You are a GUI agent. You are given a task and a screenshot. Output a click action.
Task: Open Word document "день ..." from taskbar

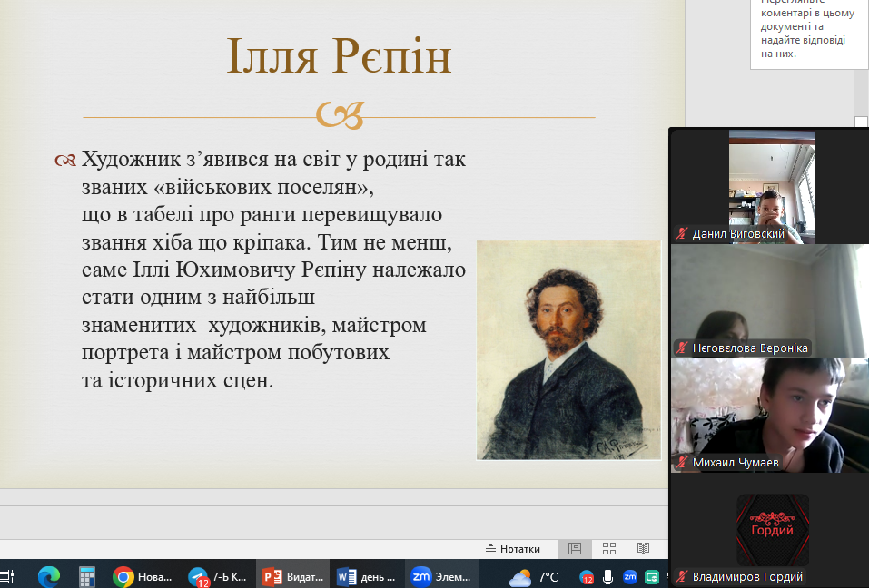coord(367,577)
